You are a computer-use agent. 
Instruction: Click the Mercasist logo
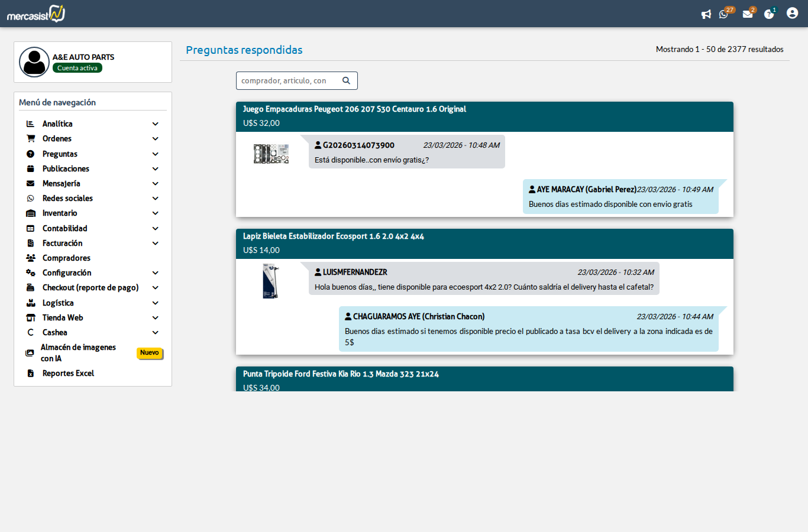click(x=36, y=14)
